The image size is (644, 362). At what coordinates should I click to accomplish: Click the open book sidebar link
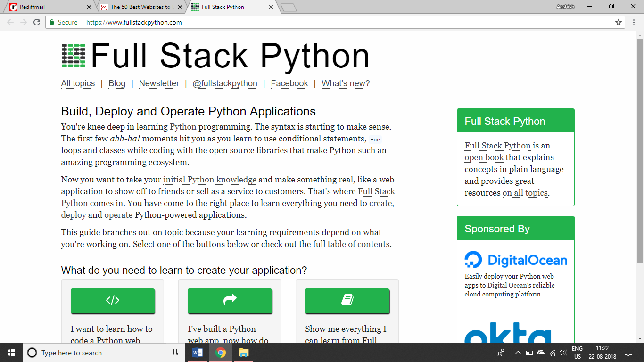484,157
